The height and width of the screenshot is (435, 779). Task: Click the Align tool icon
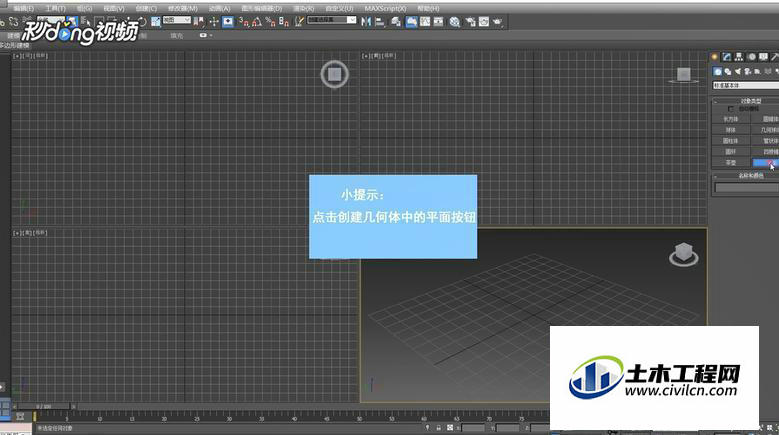tap(380, 21)
